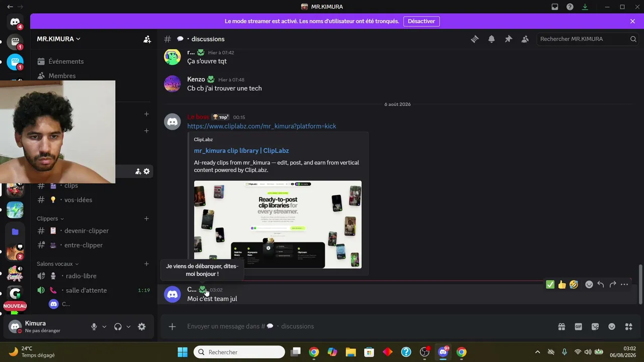Add a reaction to the message
Image resolution: width=644 pixels, height=362 pixels.
(x=589, y=285)
